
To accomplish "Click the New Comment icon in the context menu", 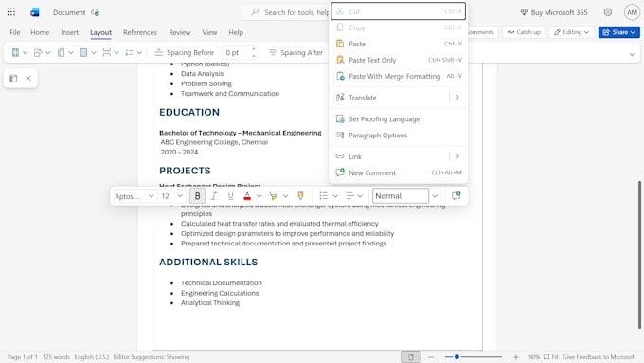I will [x=340, y=172].
